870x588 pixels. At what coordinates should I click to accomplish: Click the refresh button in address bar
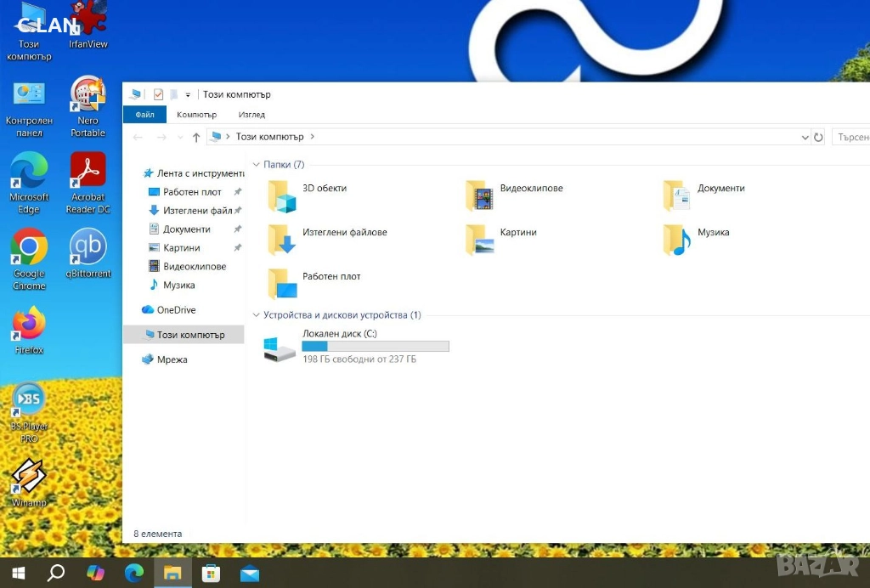pos(818,137)
